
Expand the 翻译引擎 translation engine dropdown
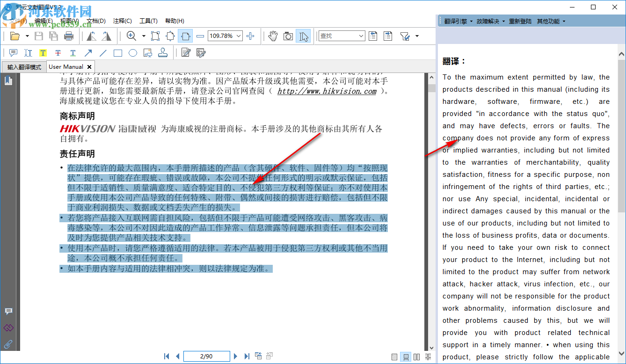(x=458, y=21)
